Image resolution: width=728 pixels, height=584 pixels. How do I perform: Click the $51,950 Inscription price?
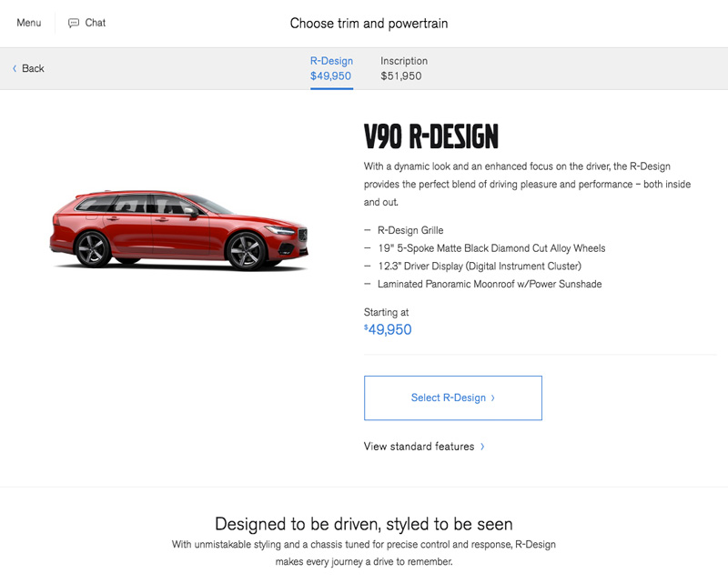pyautogui.click(x=401, y=76)
